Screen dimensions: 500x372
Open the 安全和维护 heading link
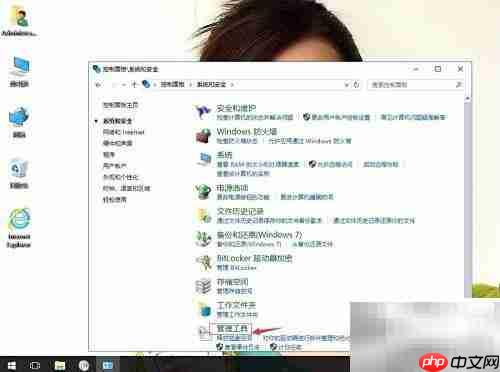pyautogui.click(x=236, y=108)
